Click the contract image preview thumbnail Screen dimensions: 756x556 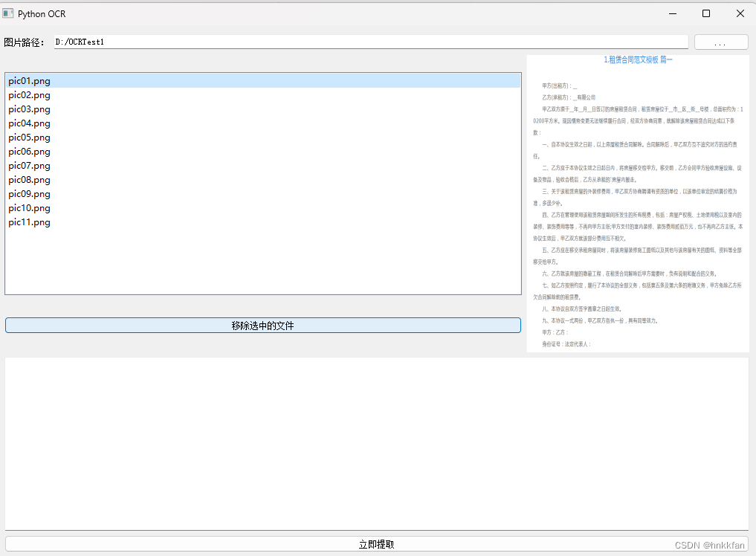[x=637, y=204]
